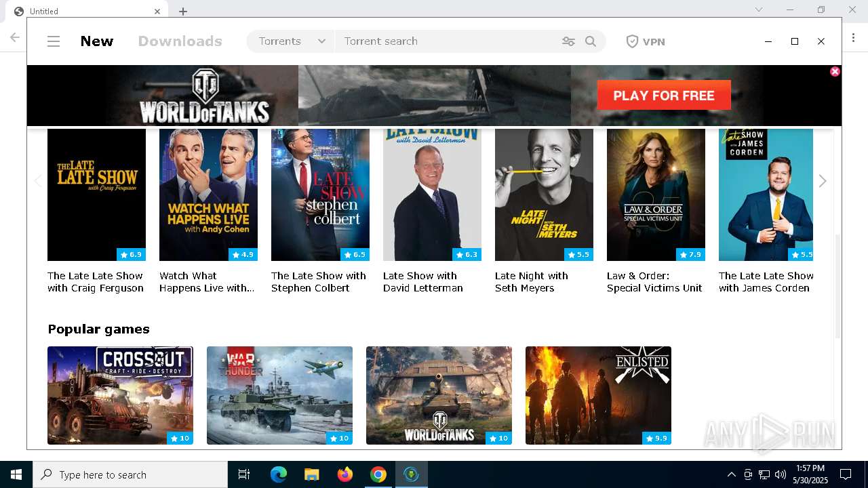Open the notification center icon
Image resolution: width=868 pixels, height=488 pixels.
tap(846, 474)
